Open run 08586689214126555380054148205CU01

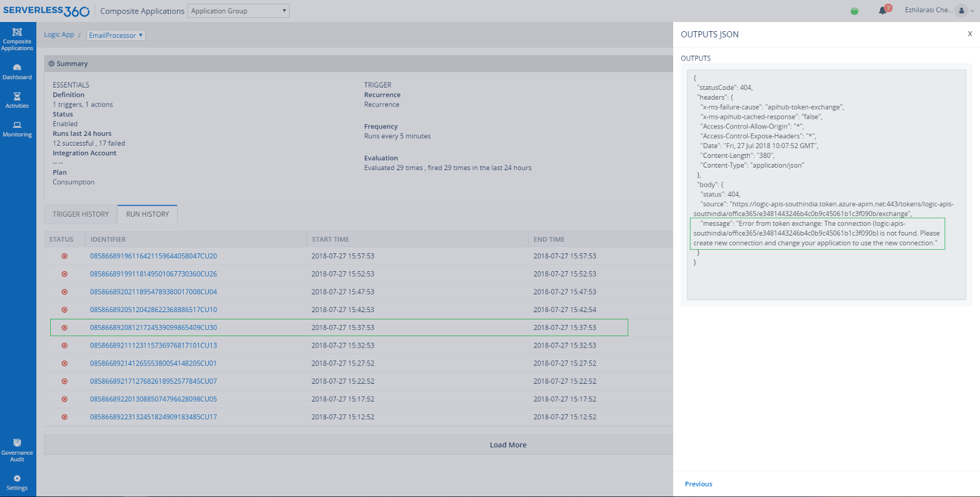point(154,364)
